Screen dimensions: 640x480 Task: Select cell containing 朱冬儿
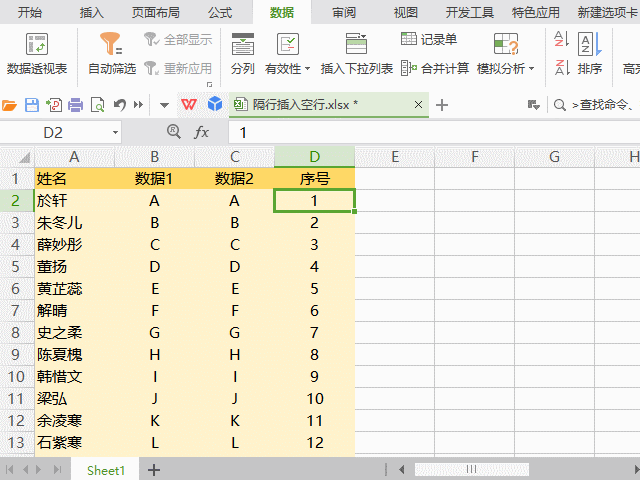pos(74,223)
